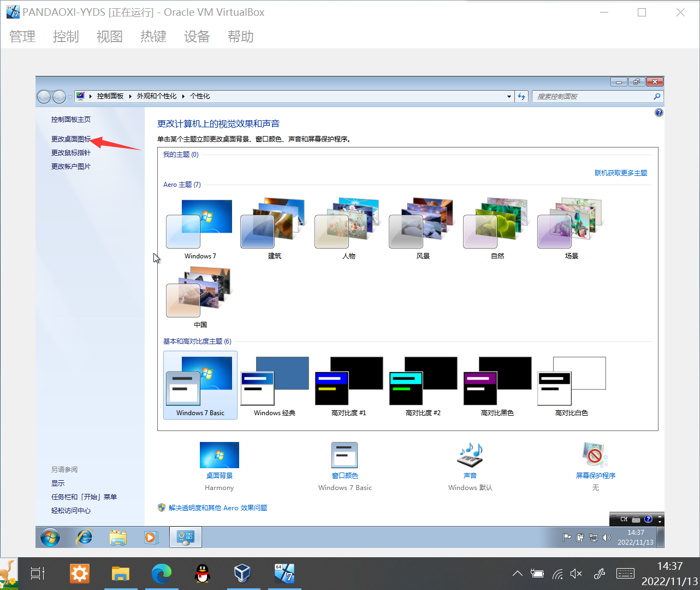Image resolution: width=700 pixels, height=590 pixels.
Task: Select the Windows 经典 theme
Action: pos(274,385)
